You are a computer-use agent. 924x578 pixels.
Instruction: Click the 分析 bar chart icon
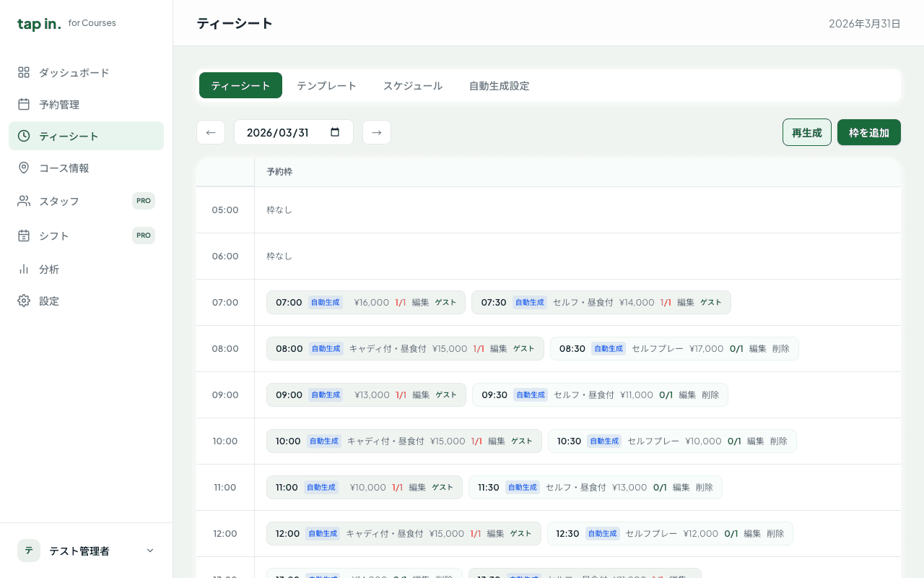(23, 269)
